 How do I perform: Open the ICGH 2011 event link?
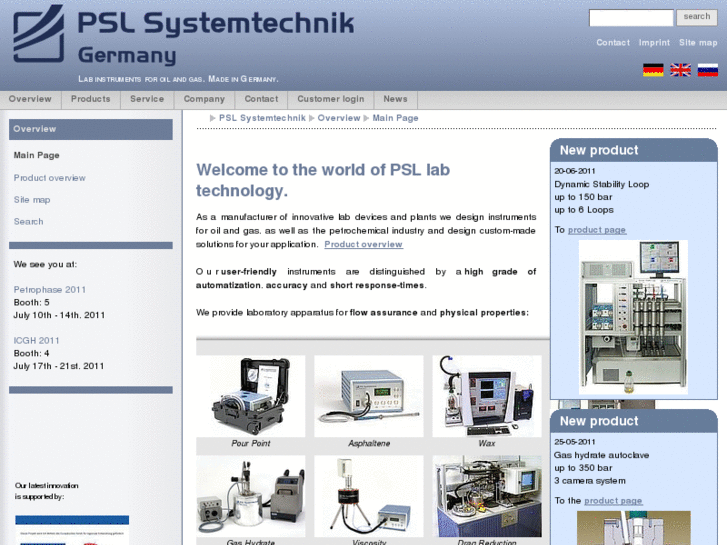tap(36, 341)
